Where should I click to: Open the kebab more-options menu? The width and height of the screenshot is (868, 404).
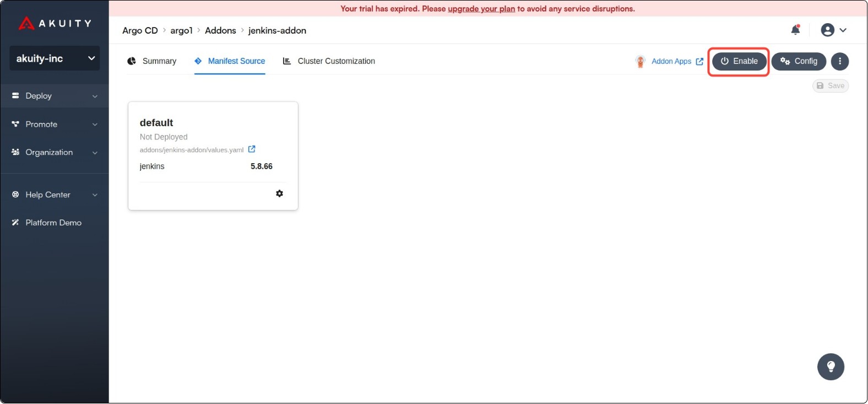click(x=840, y=61)
